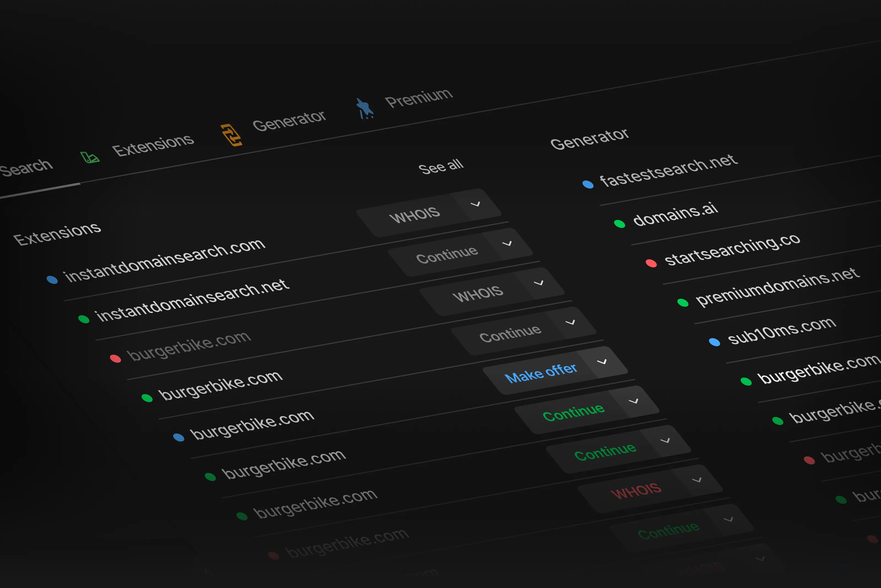Image resolution: width=881 pixels, height=588 pixels.
Task: Click the red dot on the gray-WHOIS burgerbike.com row
Action: 115,358
